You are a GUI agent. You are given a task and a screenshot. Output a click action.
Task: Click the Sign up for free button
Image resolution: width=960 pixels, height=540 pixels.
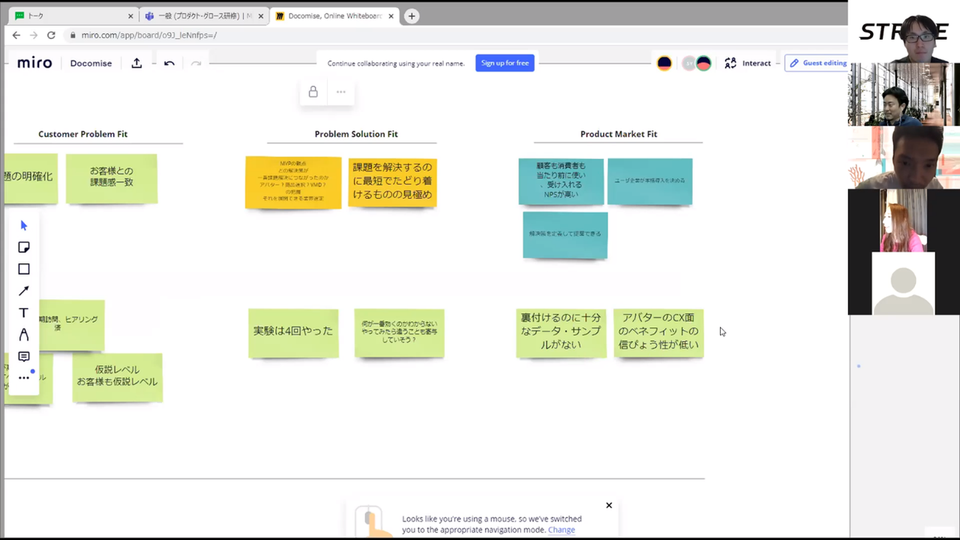(505, 63)
